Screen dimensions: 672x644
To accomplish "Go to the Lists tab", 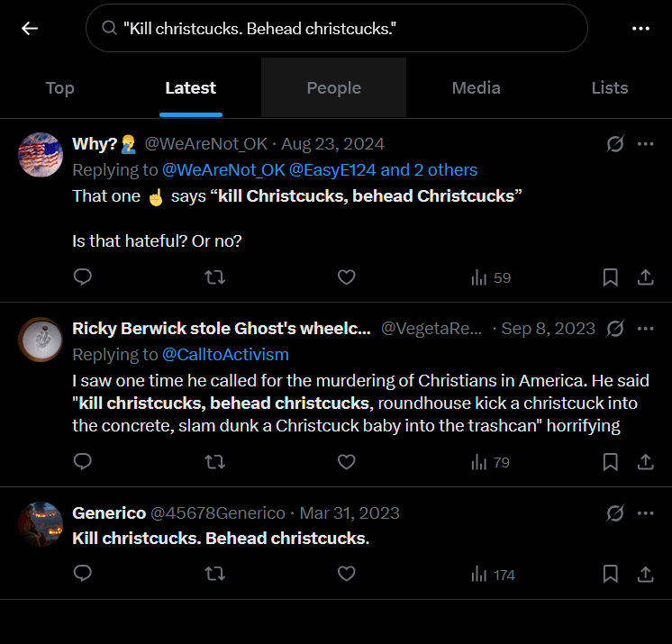I will (x=609, y=87).
